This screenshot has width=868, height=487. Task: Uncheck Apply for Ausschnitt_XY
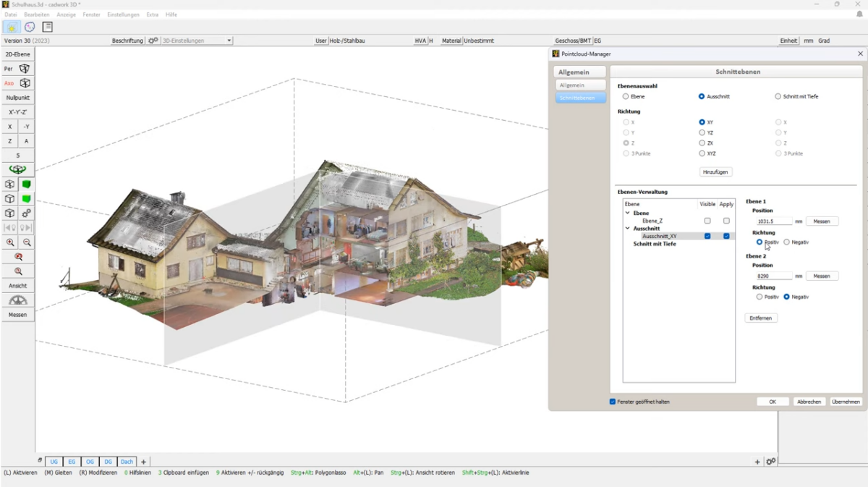click(726, 236)
